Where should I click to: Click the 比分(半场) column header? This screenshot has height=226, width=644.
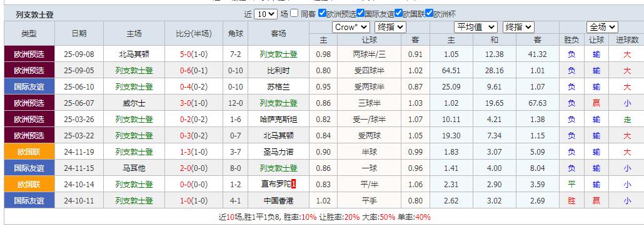194,34
